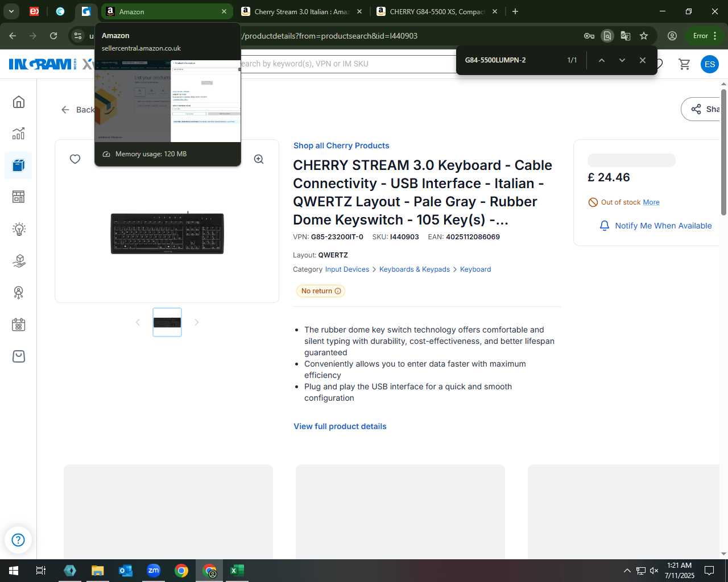Click the No return info icon
The height and width of the screenshot is (582, 728).
tap(338, 291)
